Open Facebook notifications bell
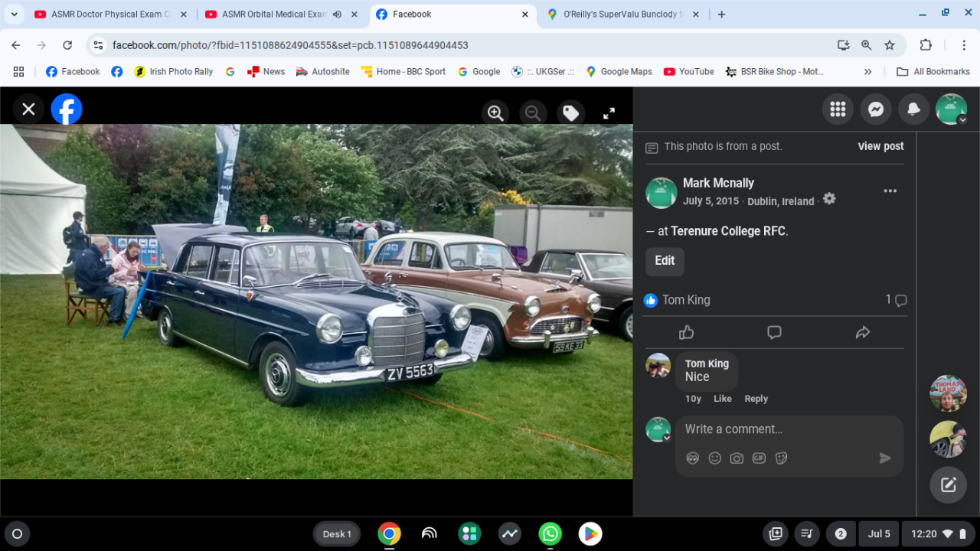This screenshot has width=980, height=551. [x=913, y=109]
